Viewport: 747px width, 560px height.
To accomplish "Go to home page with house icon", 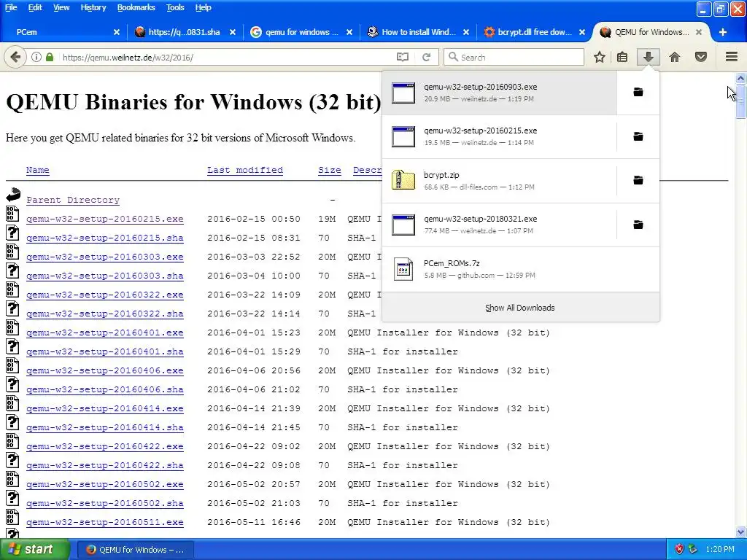I will point(675,57).
